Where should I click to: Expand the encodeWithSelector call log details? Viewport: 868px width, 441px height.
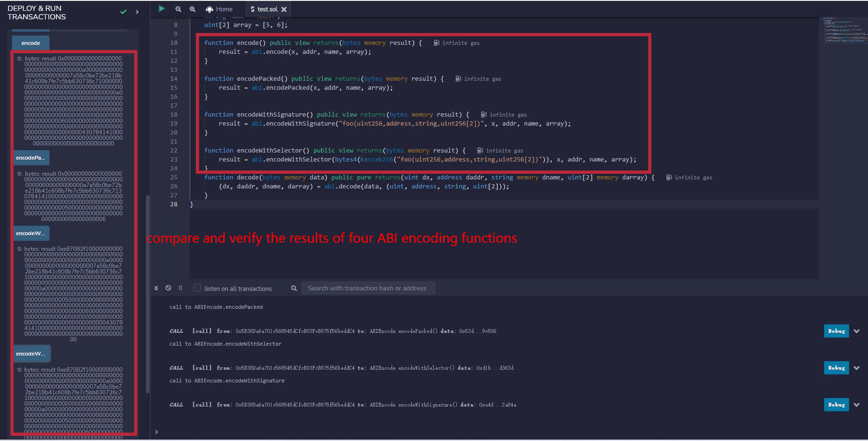857,368
